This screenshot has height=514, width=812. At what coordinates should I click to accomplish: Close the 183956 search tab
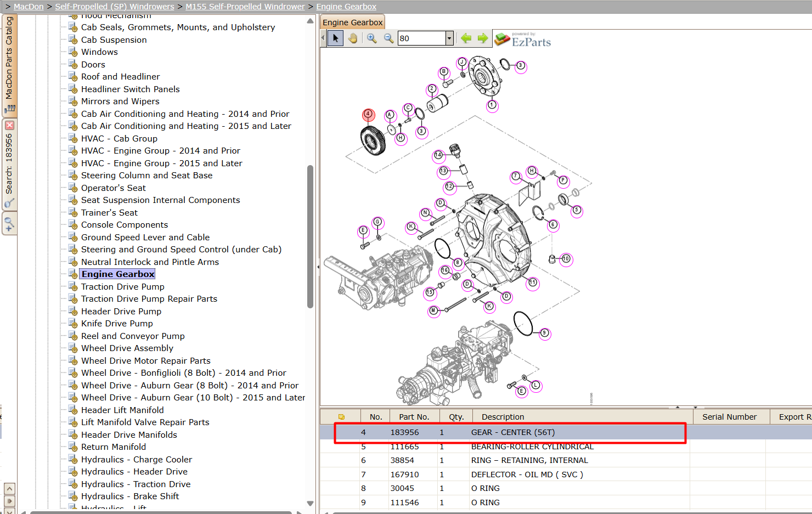pyautogui.click(x=9, y=125)
